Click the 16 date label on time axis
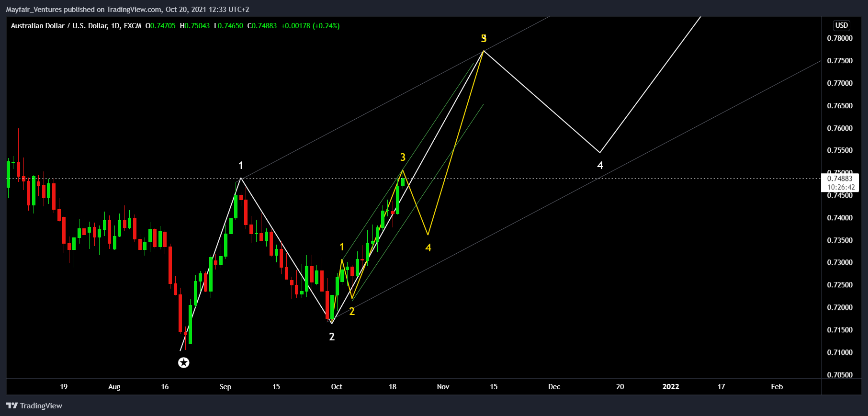 click(165, 387)
